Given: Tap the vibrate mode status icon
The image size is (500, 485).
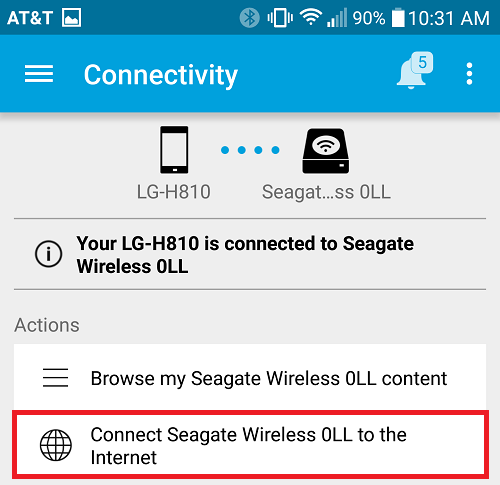Looking at the screenshot, I should (280, 18).
